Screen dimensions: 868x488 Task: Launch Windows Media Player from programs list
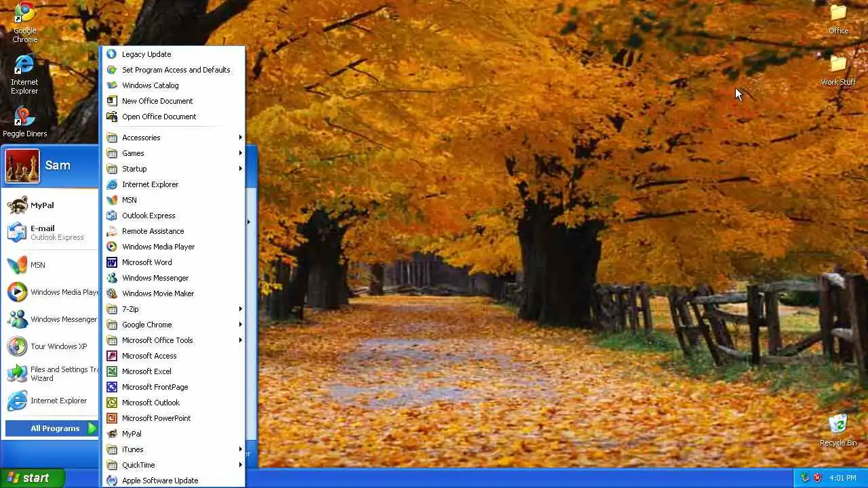[x=173, y=247]
